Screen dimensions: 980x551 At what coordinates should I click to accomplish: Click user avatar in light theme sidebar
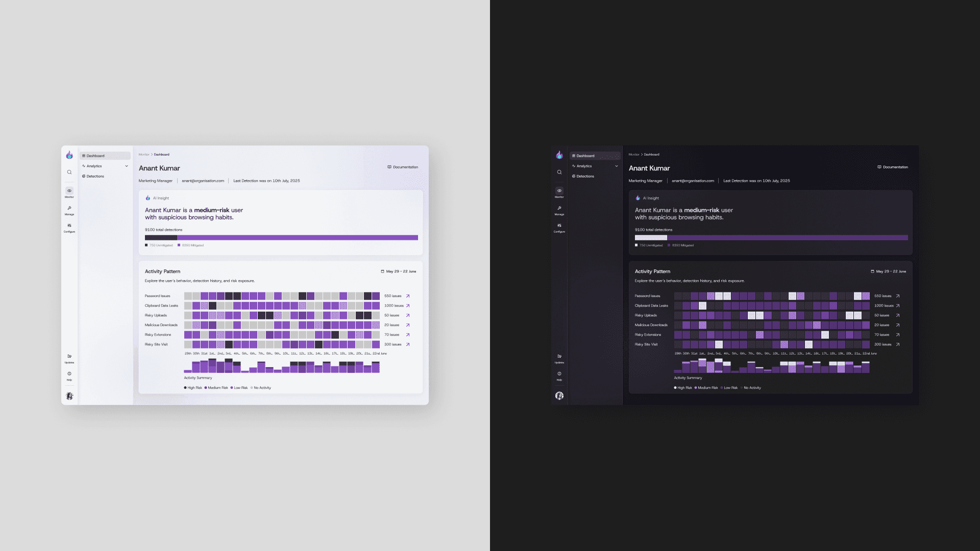pyautogui.click(x=69, y=396)
